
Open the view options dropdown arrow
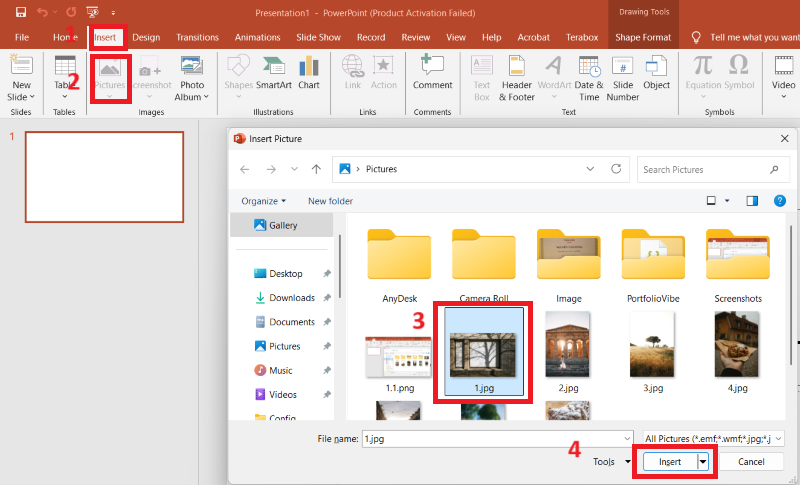[727, 201]
